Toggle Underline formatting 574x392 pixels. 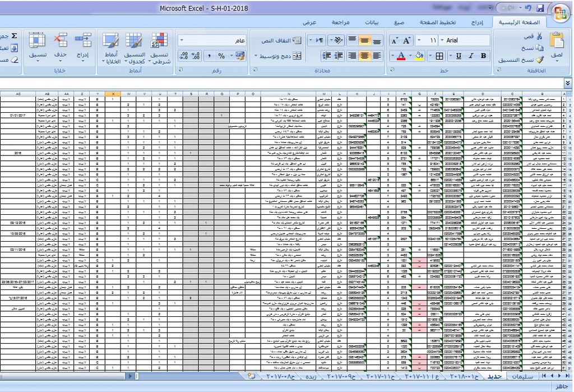tap(459, 56)
